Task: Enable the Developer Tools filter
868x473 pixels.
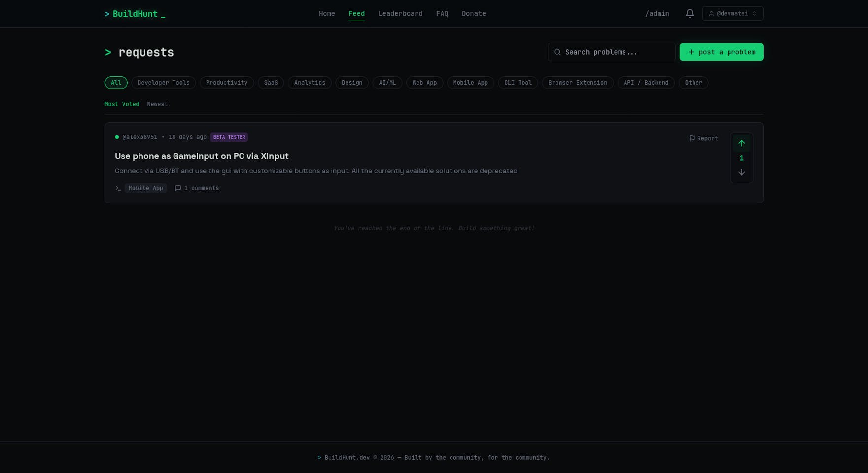Action: (163, 82)
